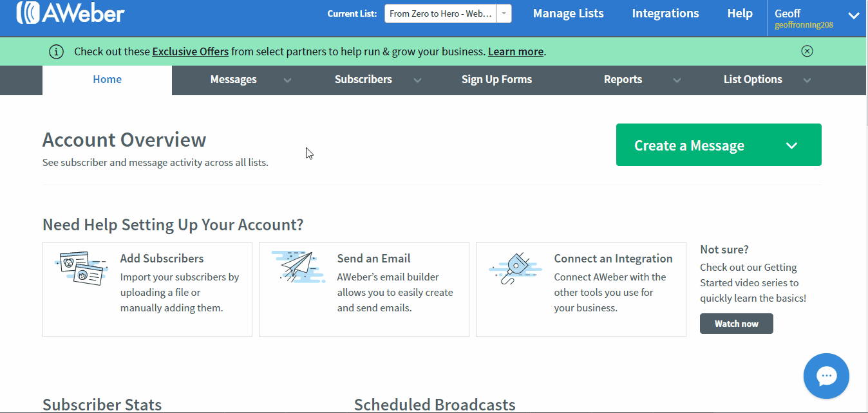Screen dimensions: 868x413
Task: Follow the Learn more link
Action: (516, 51)
